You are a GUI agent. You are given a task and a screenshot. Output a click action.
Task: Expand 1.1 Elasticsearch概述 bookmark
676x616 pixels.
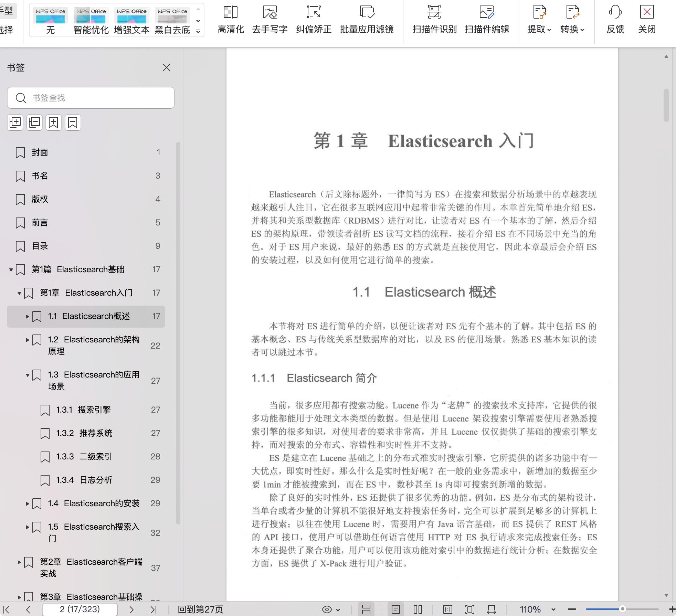tap(28, 316)
